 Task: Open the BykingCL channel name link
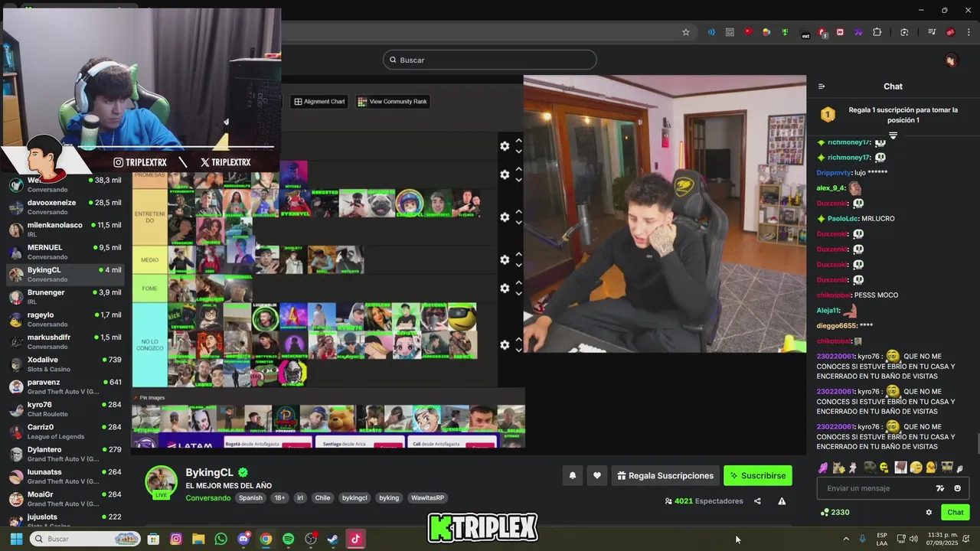[x=209, y=473]
